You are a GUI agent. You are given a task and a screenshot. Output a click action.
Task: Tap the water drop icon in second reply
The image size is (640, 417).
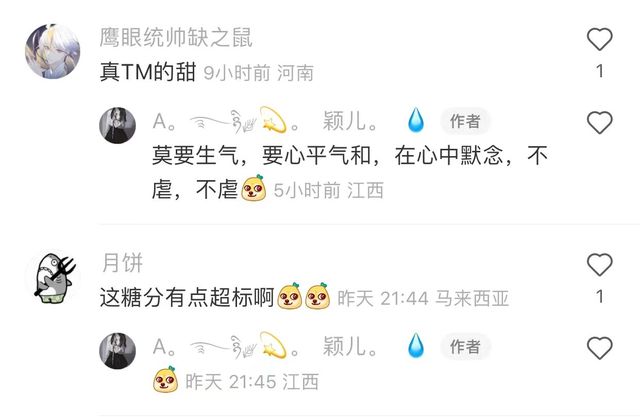416,345
